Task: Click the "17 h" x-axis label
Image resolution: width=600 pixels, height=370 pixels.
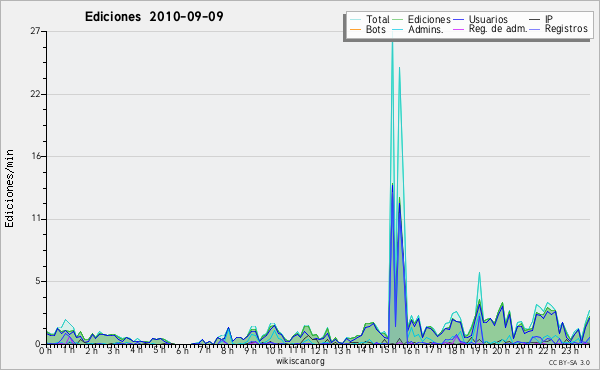Action: [433, 350]
